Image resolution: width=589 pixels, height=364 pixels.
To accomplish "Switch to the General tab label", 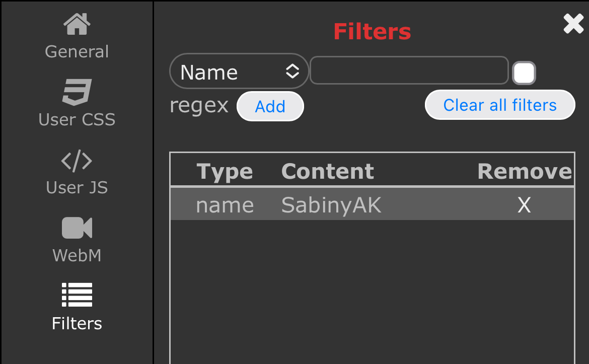I will pyautogui.click(x=77, y=51).
